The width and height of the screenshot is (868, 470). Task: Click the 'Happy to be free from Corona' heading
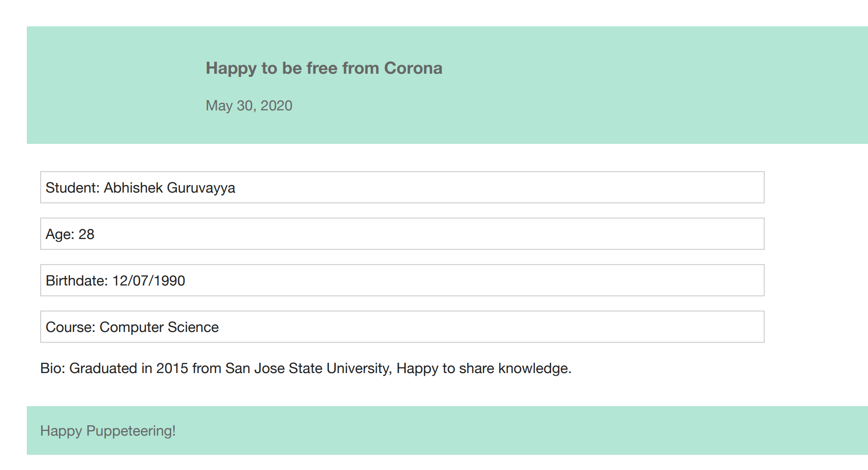pyautogui.click(x=324, y=68)
